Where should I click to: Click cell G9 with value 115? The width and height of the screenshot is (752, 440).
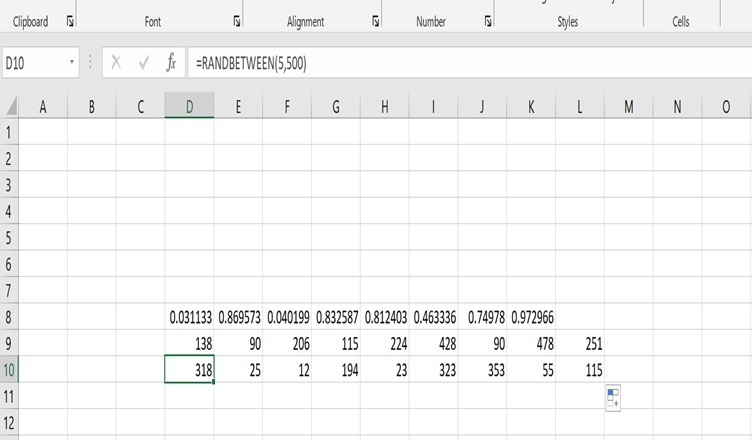(x=336, y=343)
